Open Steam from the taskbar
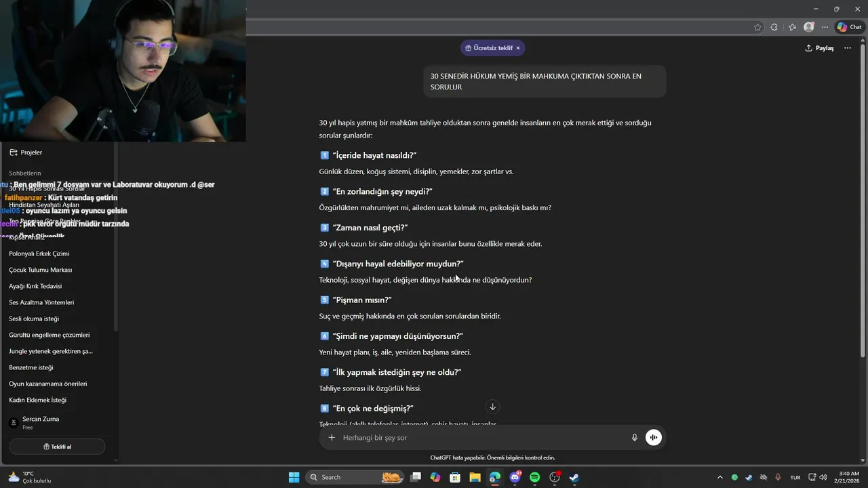 [x=574, y=477]
